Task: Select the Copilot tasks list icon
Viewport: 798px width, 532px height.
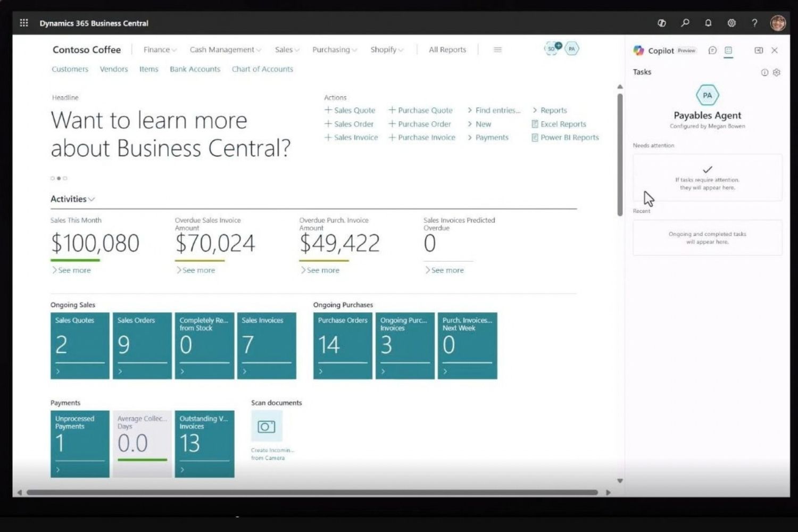Action: pos(728,51)
